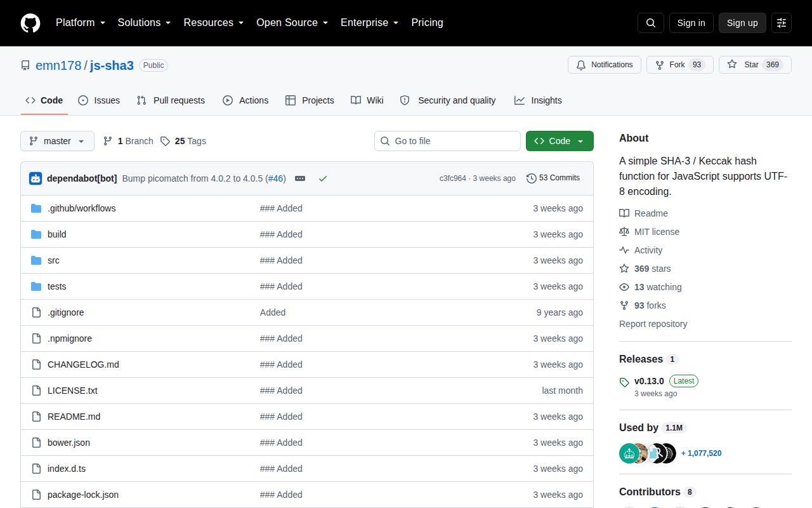Viewport: 812px width, 508px height.
Task: Click the green checkmark status icon
Action: 323,178
